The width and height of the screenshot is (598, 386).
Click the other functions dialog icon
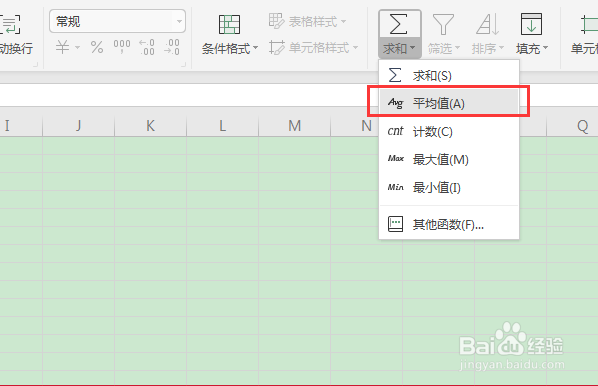(395, 224)
